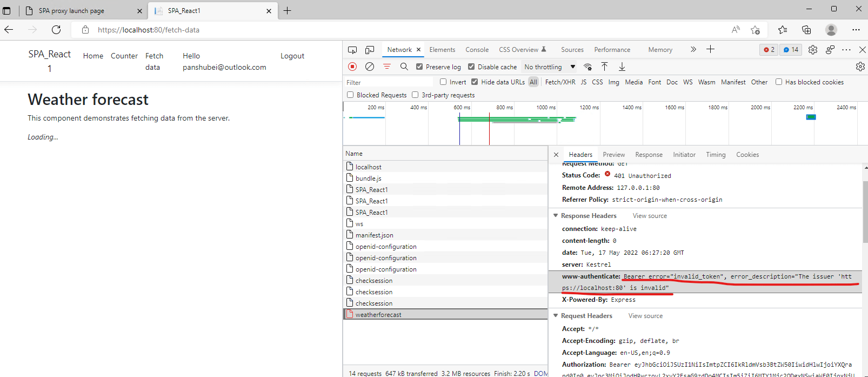
Task: View source of Request Headers
Action: click(645, 316)
